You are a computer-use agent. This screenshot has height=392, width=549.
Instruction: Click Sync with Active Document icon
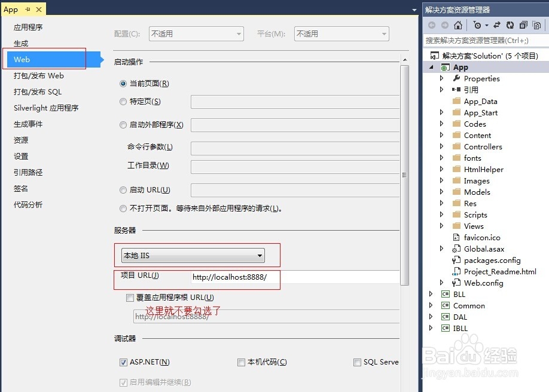coord(497,24)
